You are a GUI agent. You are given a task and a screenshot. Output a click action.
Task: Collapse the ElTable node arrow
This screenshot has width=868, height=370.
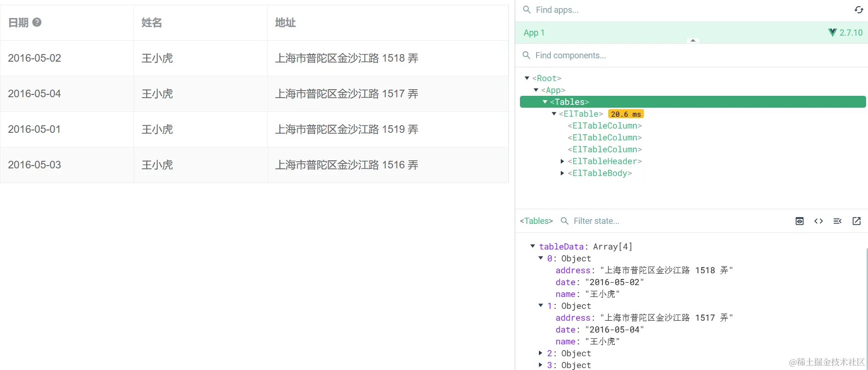click(554, 114)
